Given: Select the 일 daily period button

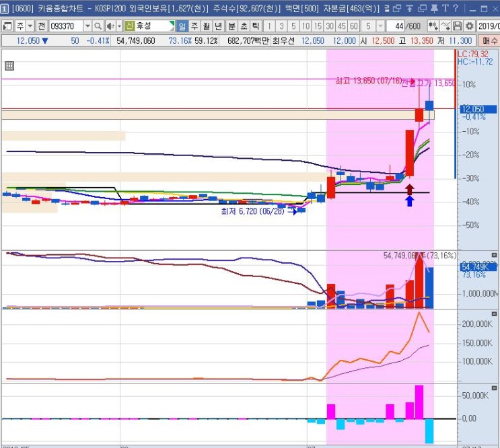Looking at the screenshot, I should (x=182, y=26).
